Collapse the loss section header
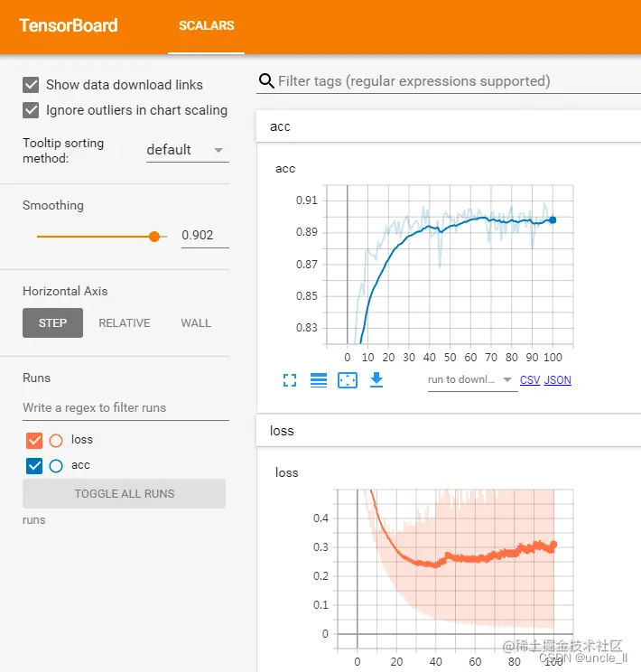Screen dimensions: 641x672 click(448, 431)
